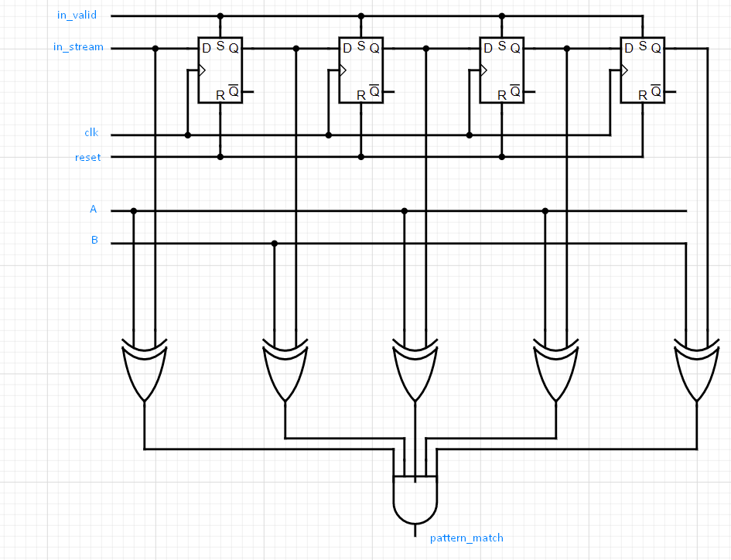Click the clk signal label
Screen dimensions: 731x560
(91, 132)
